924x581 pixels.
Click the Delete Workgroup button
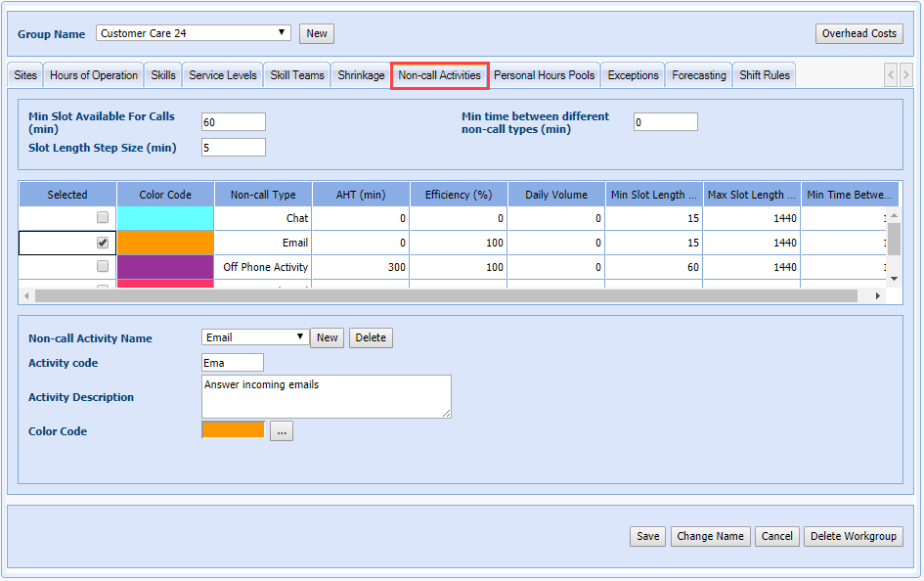point(853,536)
